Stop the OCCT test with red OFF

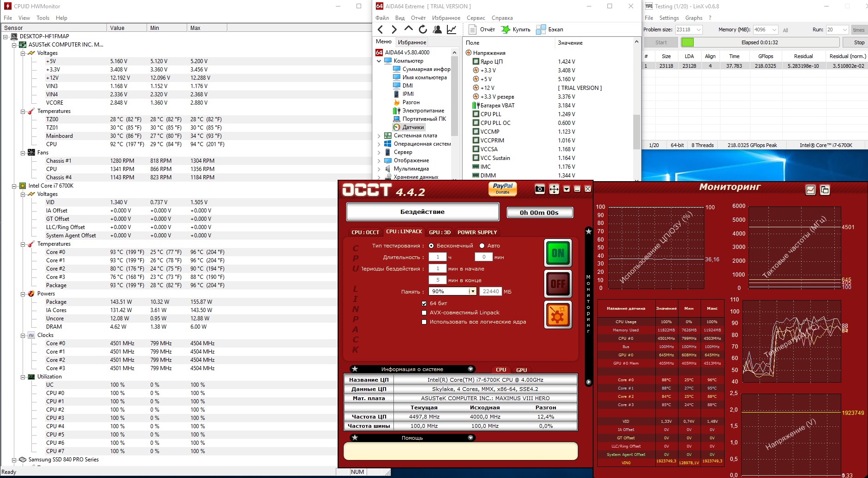pyautogui.click(x=558, y=284)
